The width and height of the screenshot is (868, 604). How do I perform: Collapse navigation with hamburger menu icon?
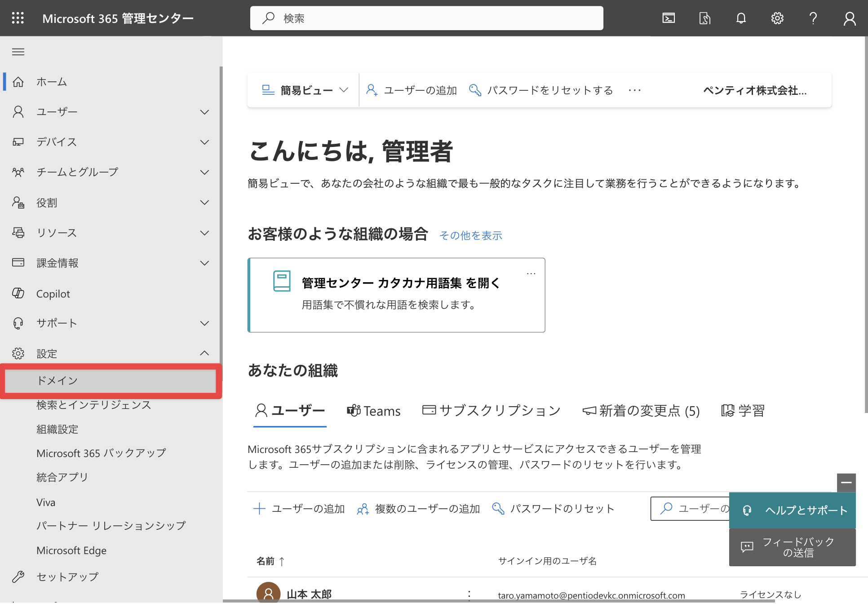tap(18, 52)
